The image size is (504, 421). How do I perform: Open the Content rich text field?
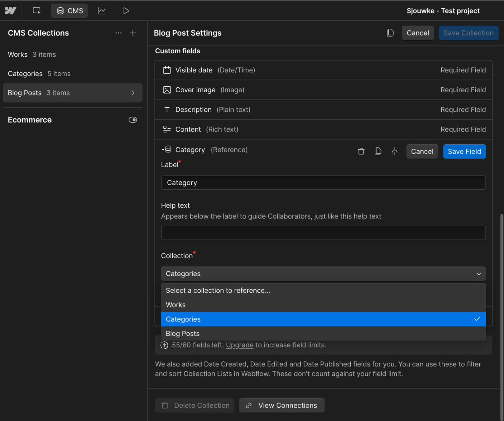(x=324, y=129)
